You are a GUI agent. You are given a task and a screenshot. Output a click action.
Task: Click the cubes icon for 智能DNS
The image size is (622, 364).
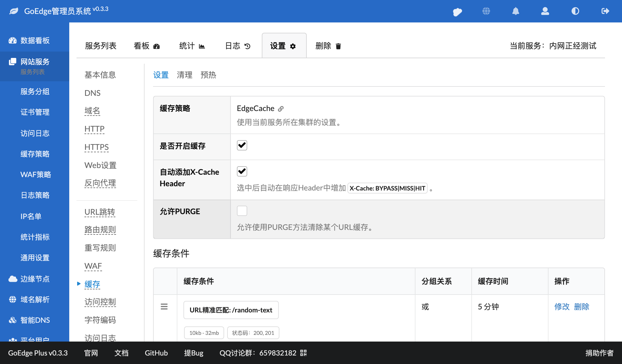(x=12, y=320)
